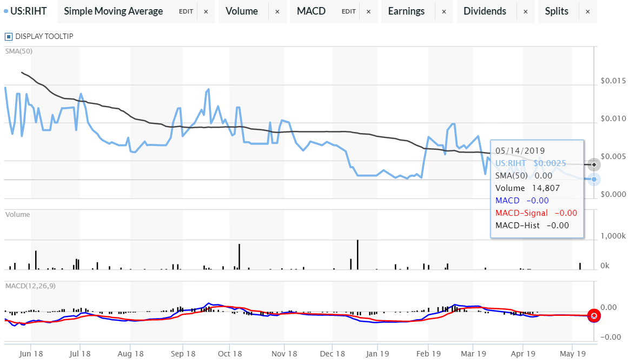Screen dimensions: 629x364
Task: Dismiss the Earnings overlay chip
Action: pyautogui.click(x=444, y=11)
